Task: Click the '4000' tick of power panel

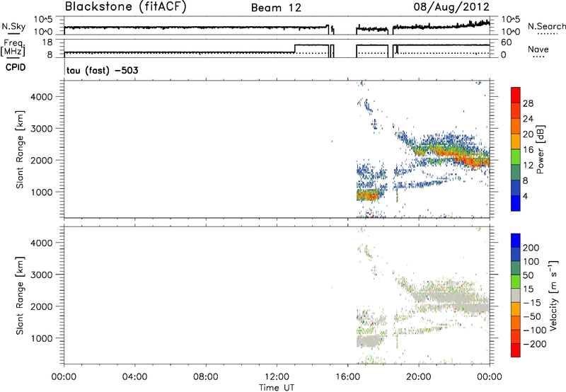Action: 41,97
